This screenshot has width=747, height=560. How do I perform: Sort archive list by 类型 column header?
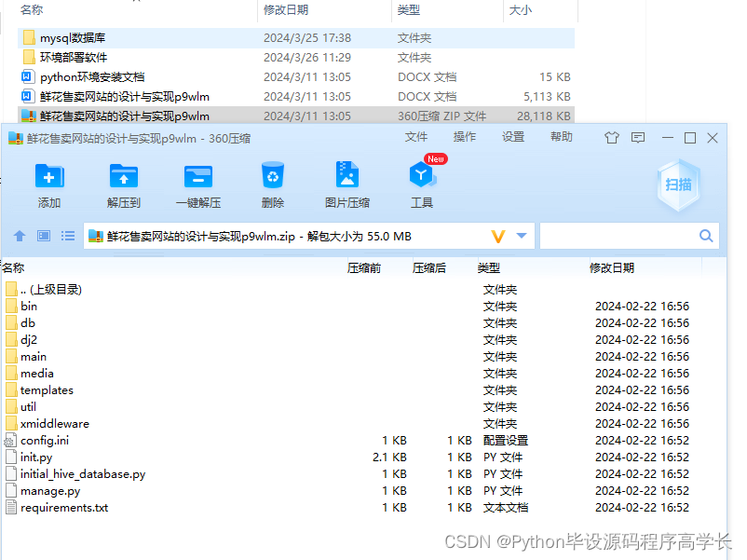[x=489, y=267]
